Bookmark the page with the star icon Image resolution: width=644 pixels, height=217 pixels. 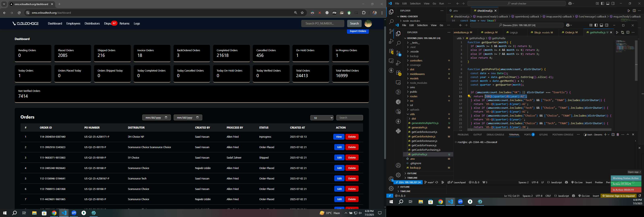(302, 13)
